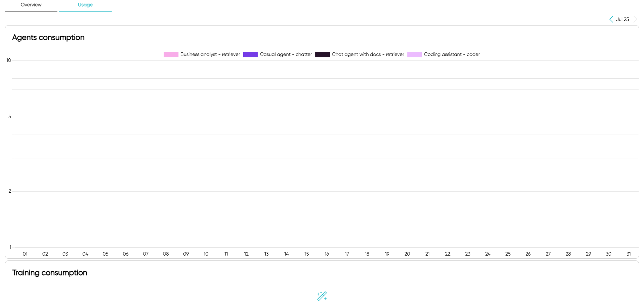Click Casual agent - chatter legend label
This screenshot has height=301, width=644.
tap(286, 55)
